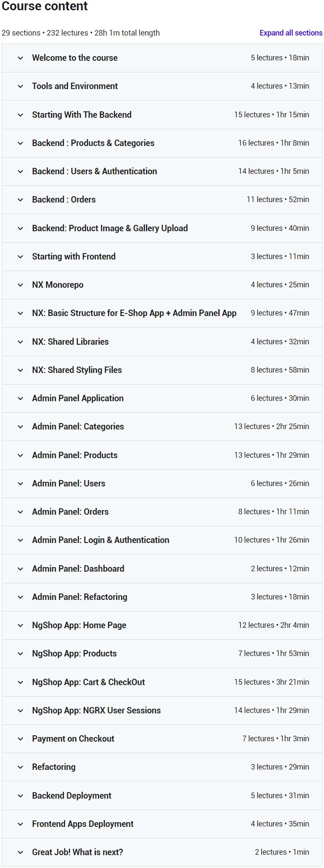324x868 pixels.
Task: Toggle chevron for Starting With The Backend
Action: pyautogui.click(x=20, y=115)
